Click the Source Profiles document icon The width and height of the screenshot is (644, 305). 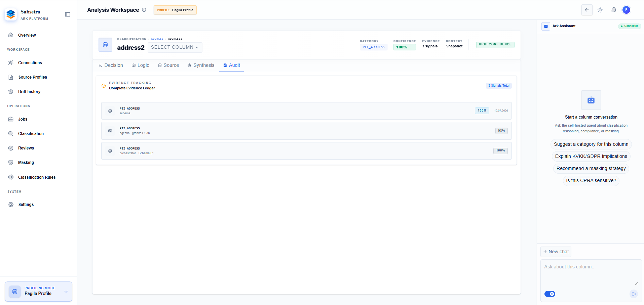pos(11,77)
